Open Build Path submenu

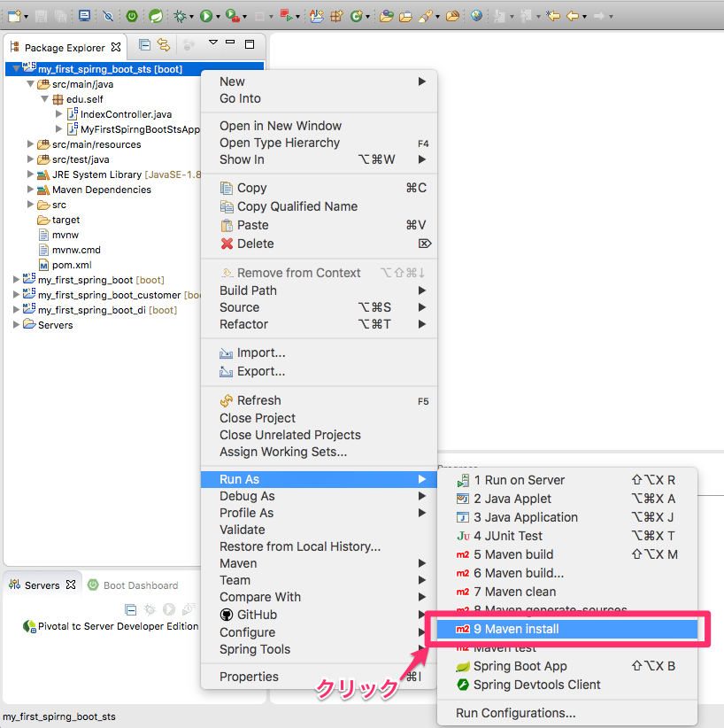[x=319, y=290]
